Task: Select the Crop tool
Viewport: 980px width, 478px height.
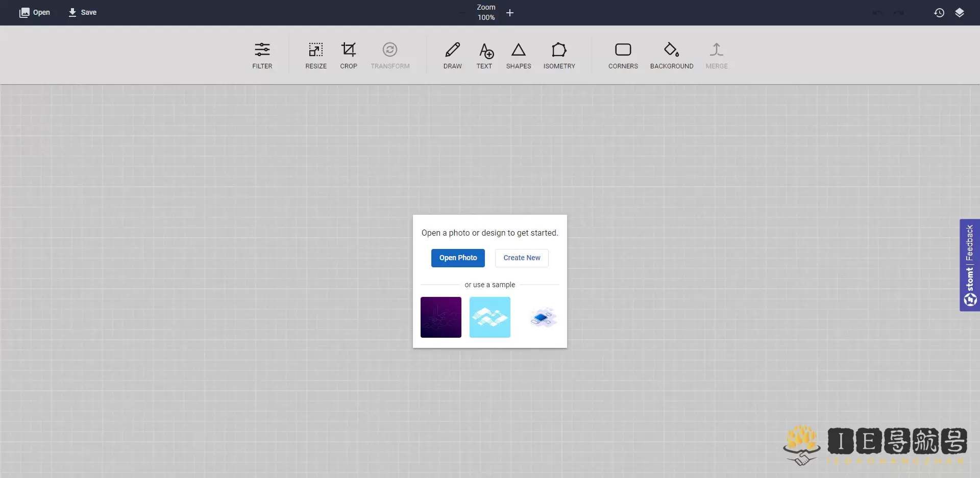Action: click(x=348, y=55)
